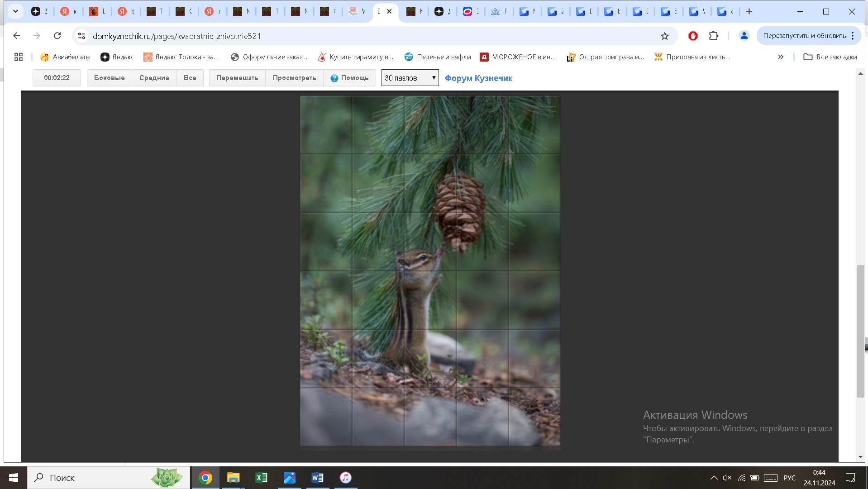Open iTunes music app in taskbar

346,478
